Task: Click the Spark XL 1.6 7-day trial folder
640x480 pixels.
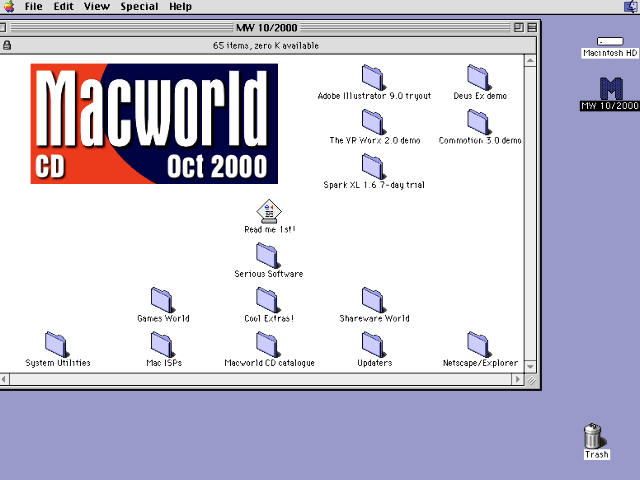Action: click(x=373, y=167)
